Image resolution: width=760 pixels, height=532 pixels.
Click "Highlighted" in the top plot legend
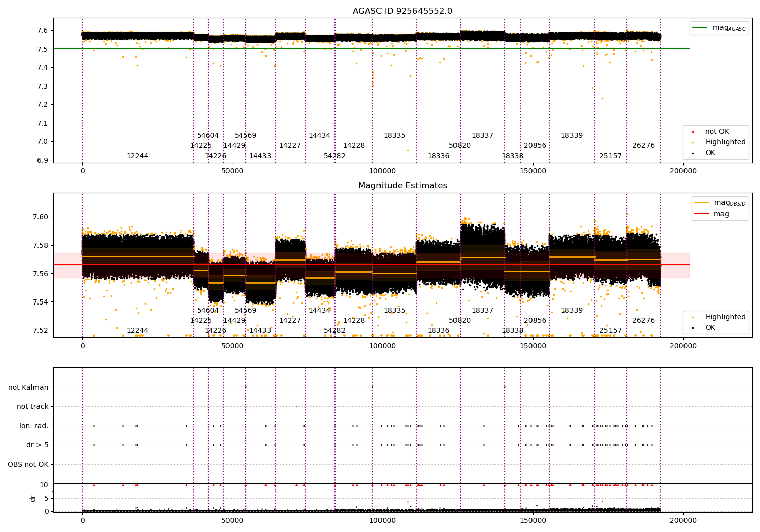point(726,142)
